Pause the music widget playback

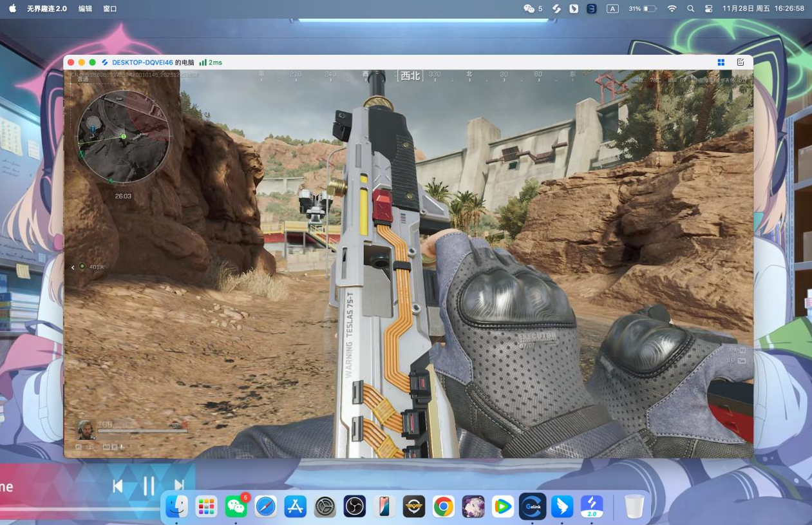pos(149,486)
